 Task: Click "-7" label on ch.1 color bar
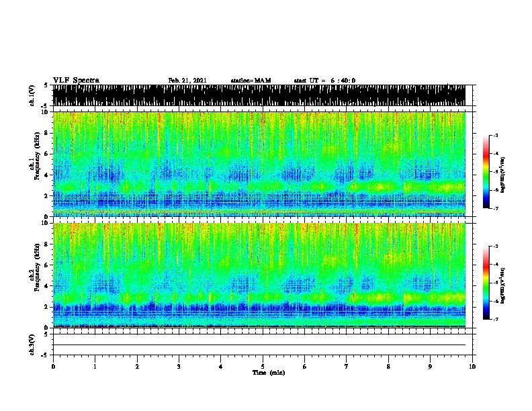(x=495, y=208)
